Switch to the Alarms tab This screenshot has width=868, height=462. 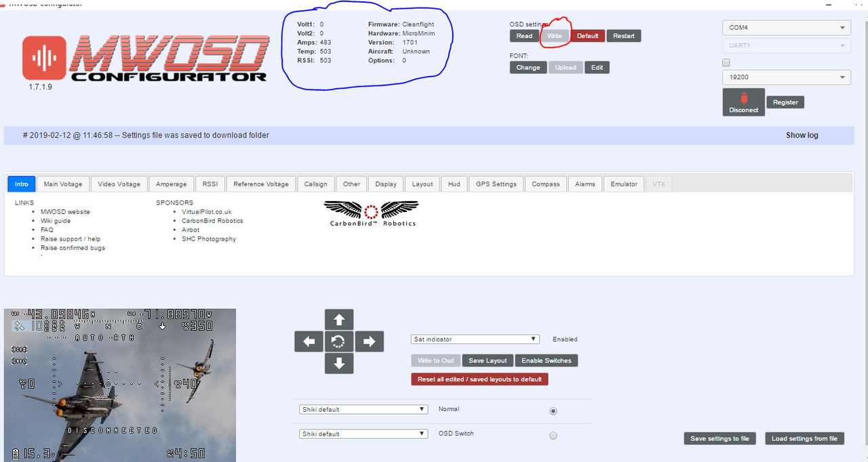[x=585, y=184]
